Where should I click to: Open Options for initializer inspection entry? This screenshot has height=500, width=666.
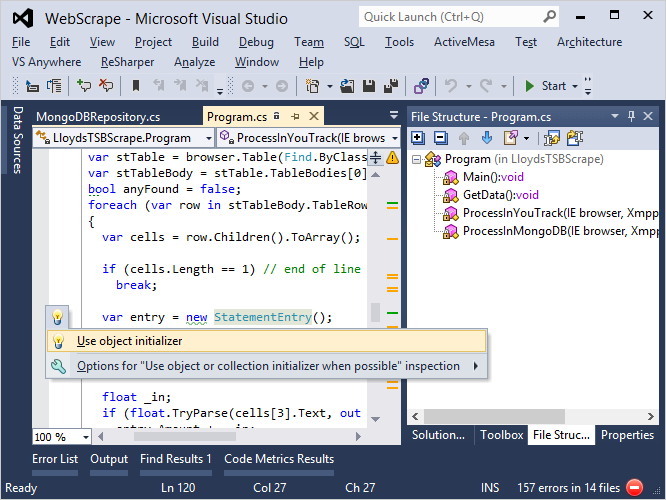[267, 366]
